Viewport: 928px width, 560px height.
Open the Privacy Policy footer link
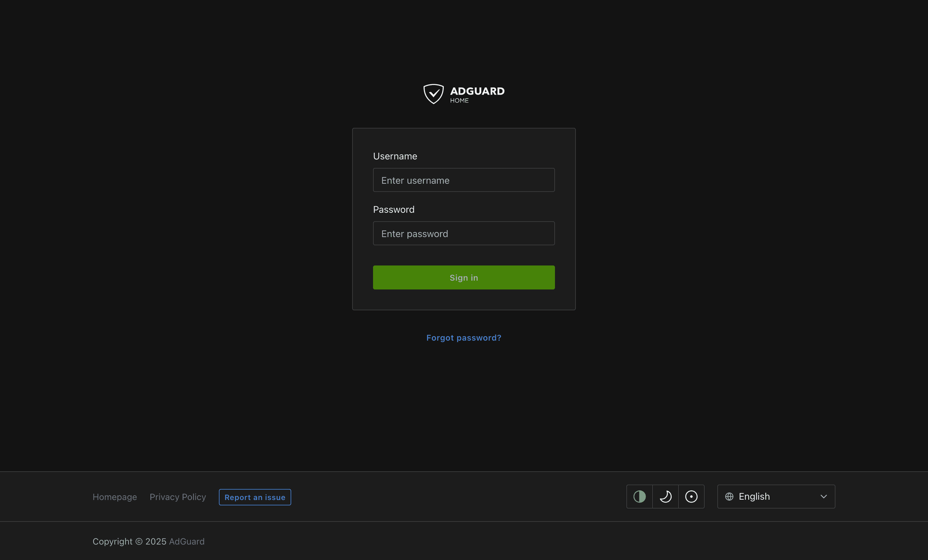tap(178, 497)
